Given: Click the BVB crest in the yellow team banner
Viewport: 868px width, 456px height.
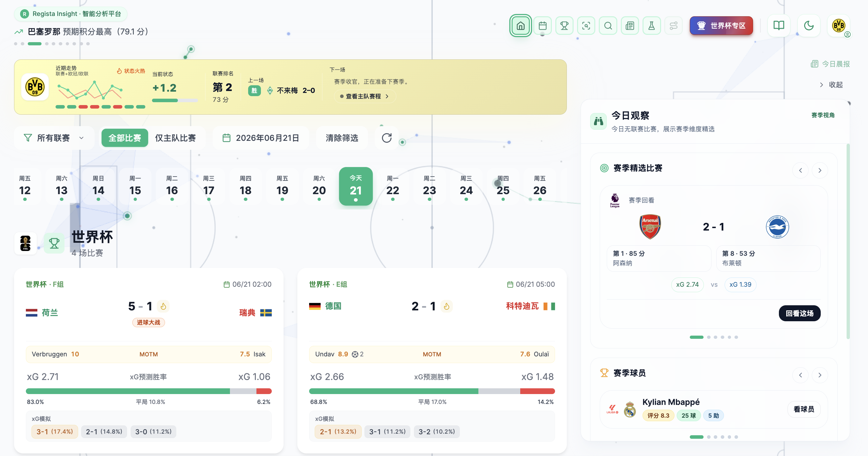Looking at the screenshot, I should (35, 87).
